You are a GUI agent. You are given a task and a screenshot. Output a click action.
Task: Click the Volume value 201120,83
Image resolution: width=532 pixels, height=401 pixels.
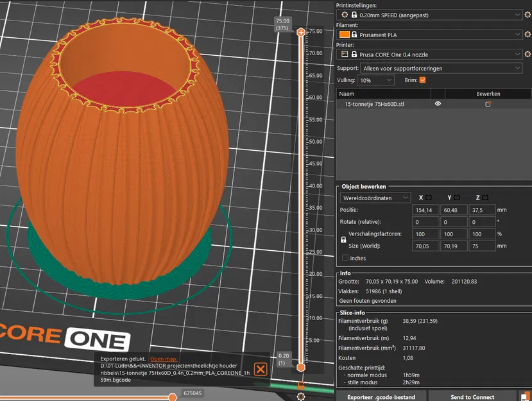coord(464,281)
